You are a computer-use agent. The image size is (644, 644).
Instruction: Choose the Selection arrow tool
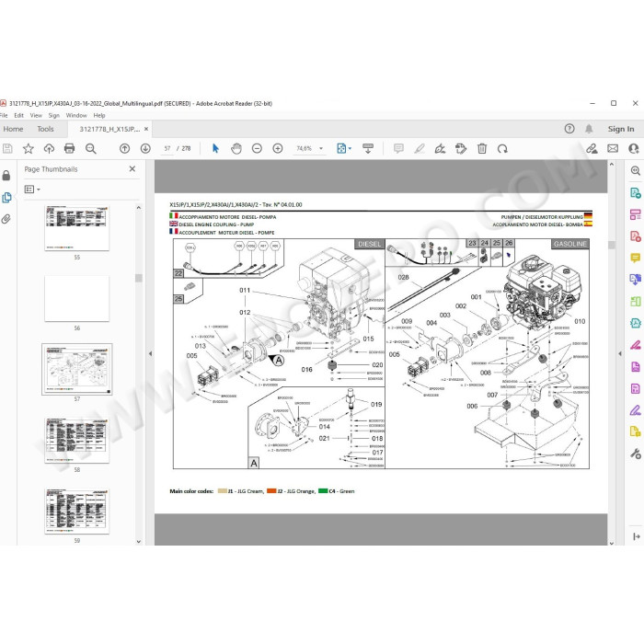215,148
